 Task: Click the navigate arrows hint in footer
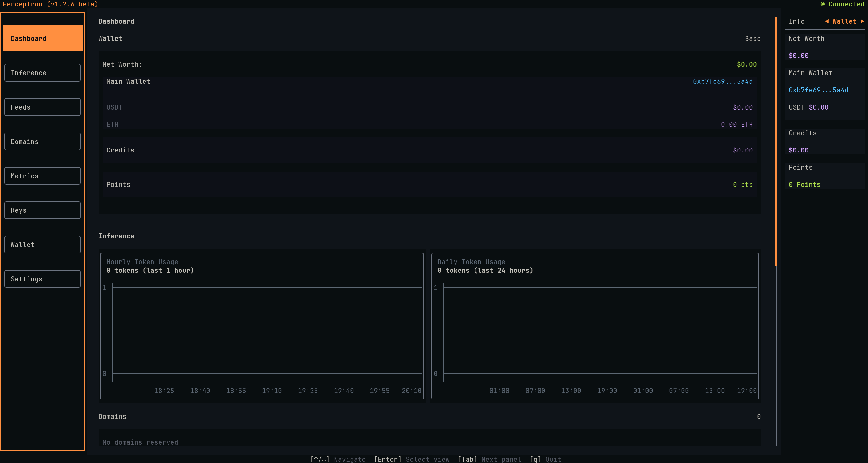[x=338, y=459]
